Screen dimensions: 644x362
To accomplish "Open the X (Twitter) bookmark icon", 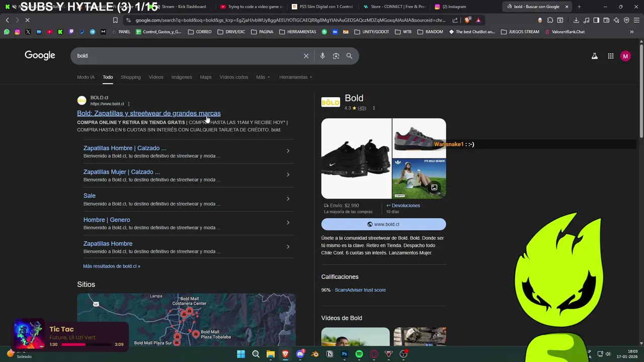I will point(28,32).
